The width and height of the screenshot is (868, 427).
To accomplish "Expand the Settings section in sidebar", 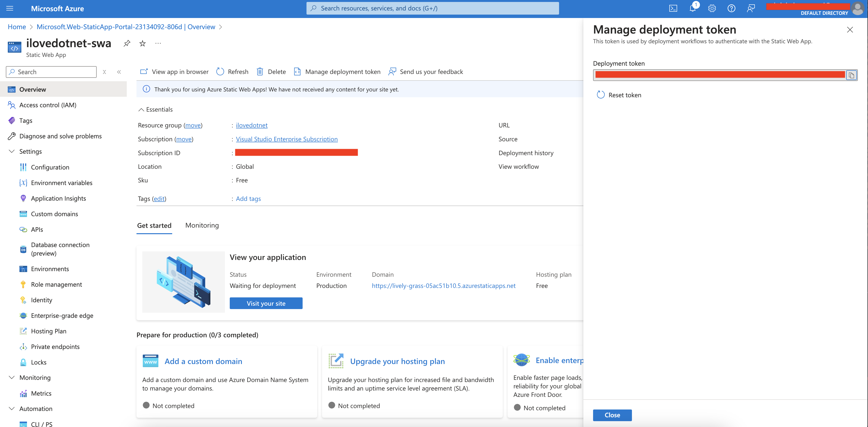I will click(30, 151).
